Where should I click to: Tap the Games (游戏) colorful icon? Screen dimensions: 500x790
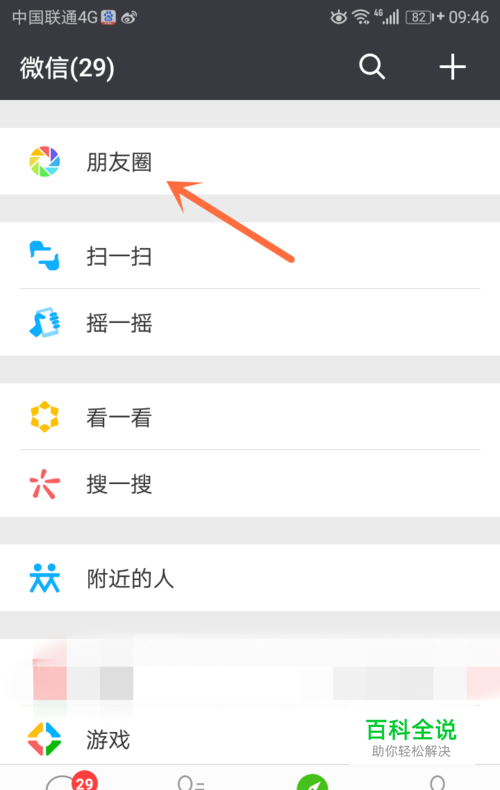[44, 739]
